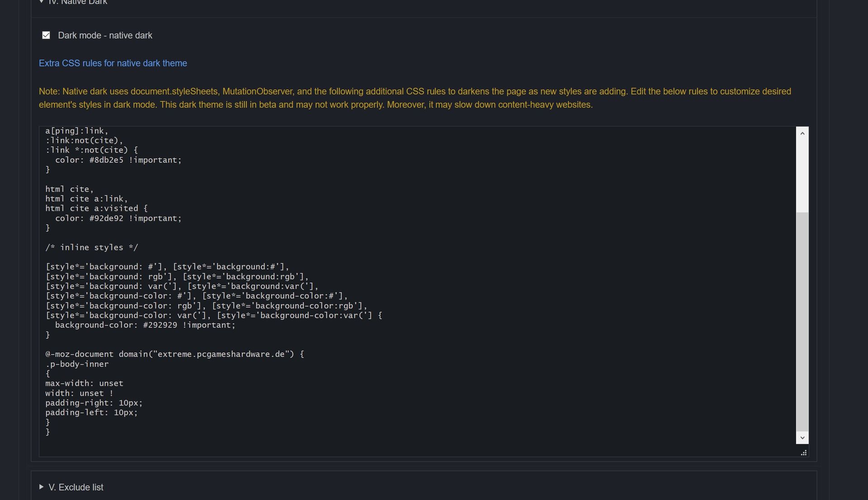
Task: Place cursor on the #92de92 color line
Action: tap(118, 218)
